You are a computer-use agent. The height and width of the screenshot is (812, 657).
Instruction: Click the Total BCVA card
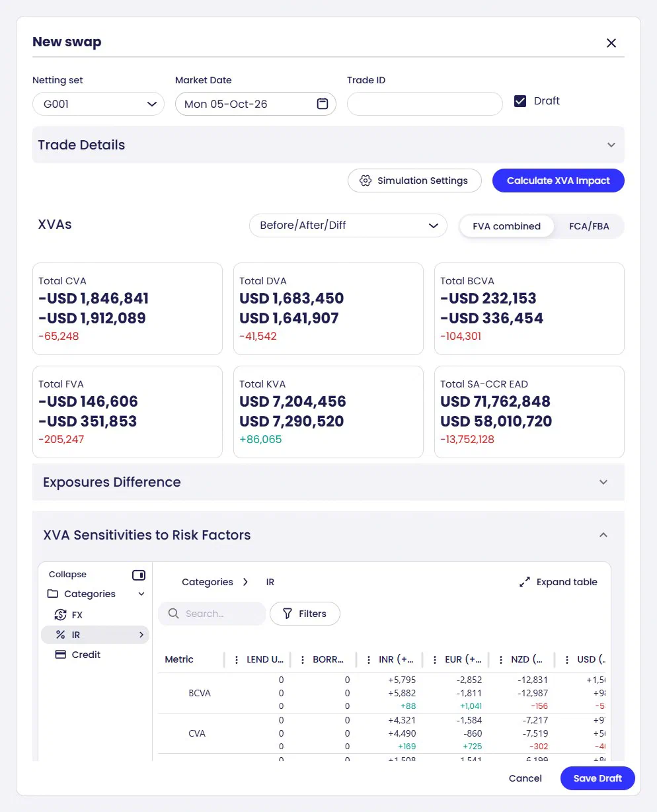529,309
